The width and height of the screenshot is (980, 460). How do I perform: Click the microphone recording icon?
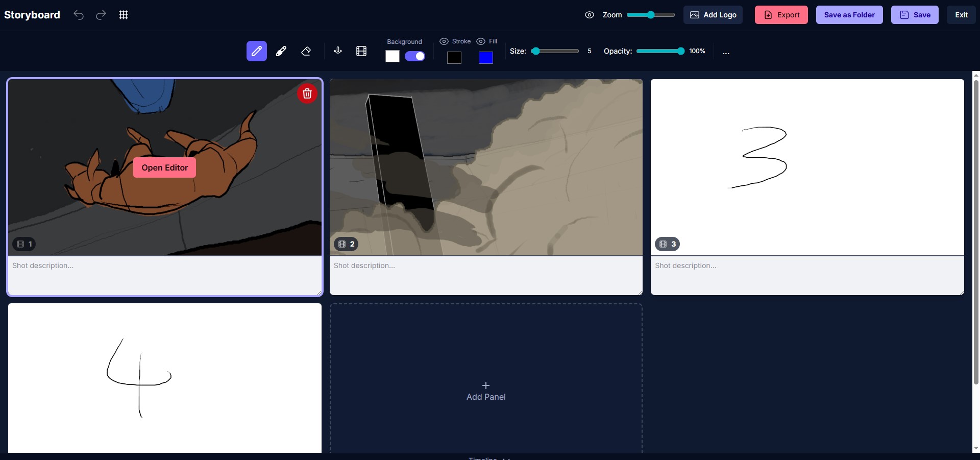tap(337, 51)
